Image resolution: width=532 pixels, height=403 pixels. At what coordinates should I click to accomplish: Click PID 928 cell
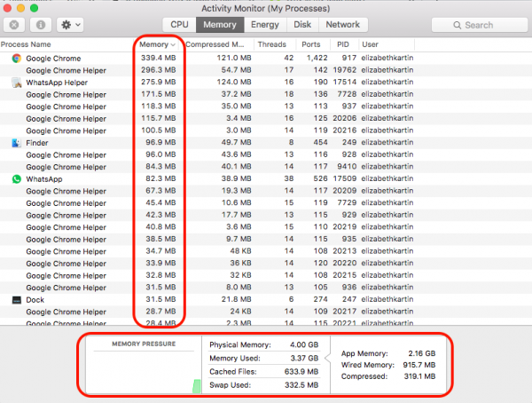[x=349, y=154]
